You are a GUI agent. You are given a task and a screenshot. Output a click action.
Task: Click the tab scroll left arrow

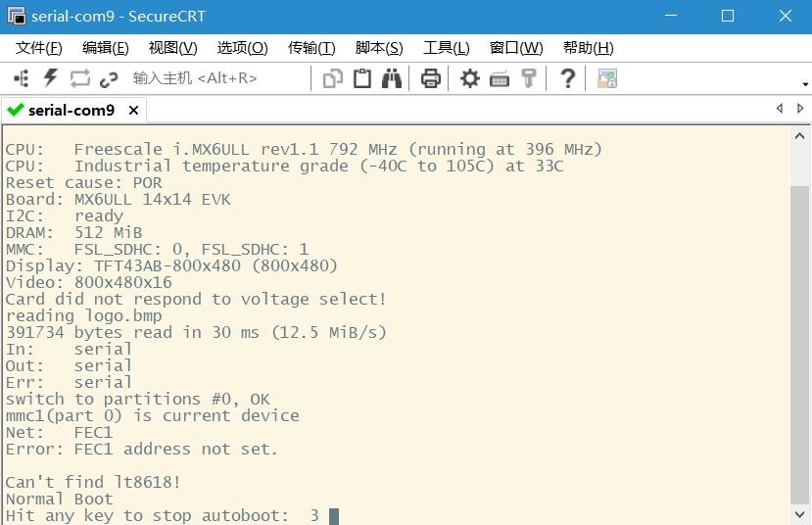tap(780, 108)
